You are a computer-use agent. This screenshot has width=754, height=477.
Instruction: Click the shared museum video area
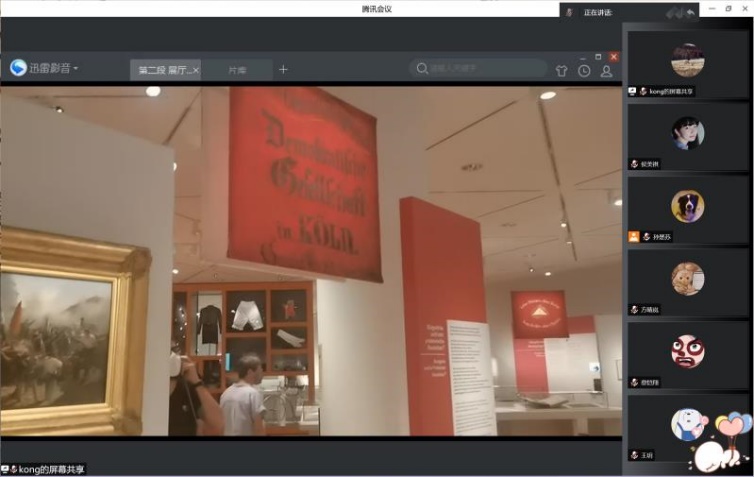[310, 260]
